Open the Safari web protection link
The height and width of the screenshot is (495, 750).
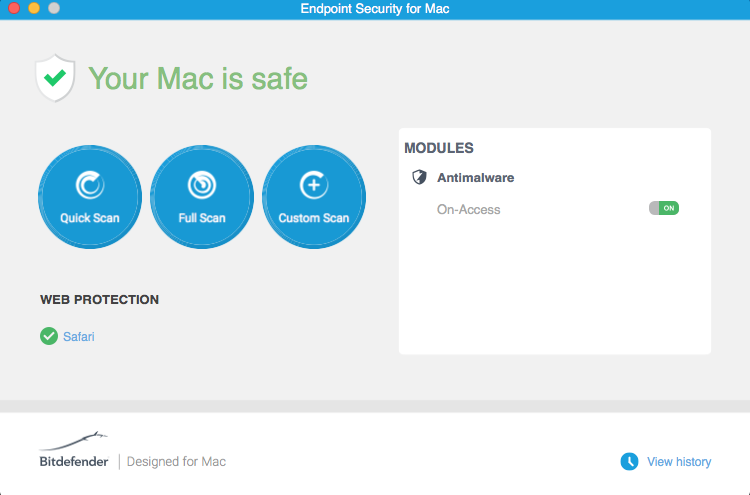click(79, 337)
